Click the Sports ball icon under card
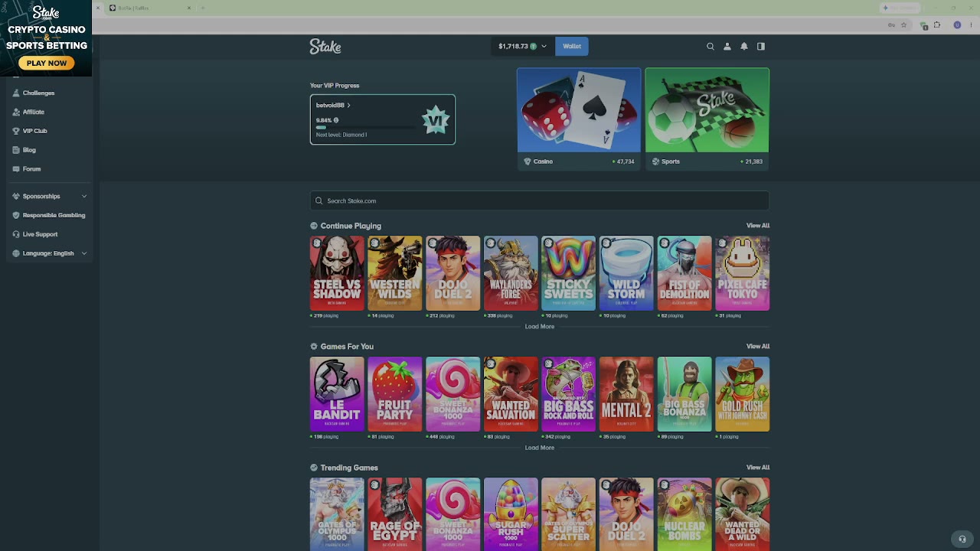The height and width of the screenshot is (551, 980). point(655,161)
